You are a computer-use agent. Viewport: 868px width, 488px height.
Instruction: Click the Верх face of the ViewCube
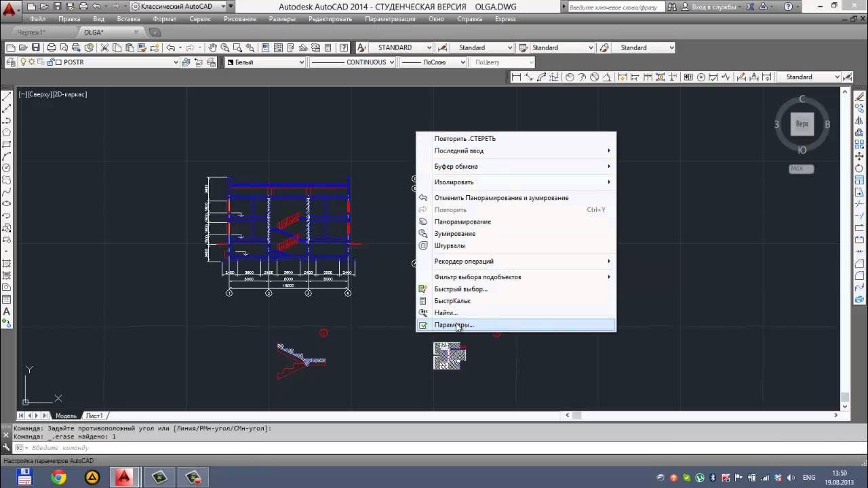point(802,125)
